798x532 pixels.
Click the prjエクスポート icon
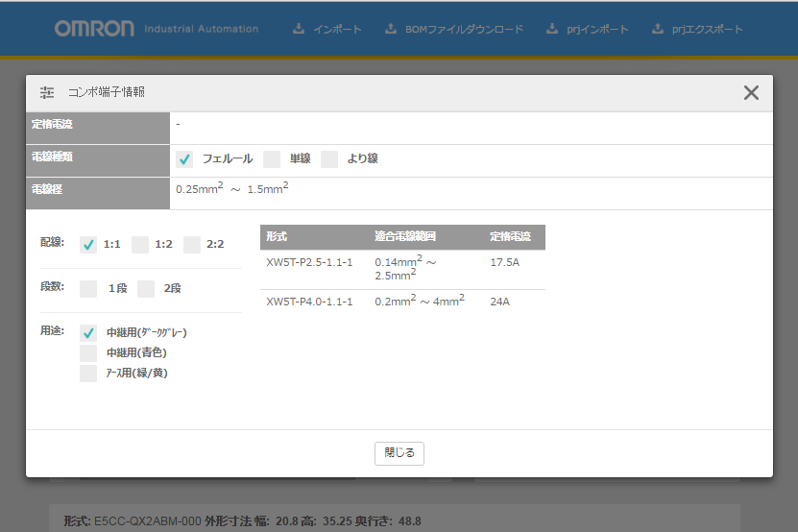[658, 29]
